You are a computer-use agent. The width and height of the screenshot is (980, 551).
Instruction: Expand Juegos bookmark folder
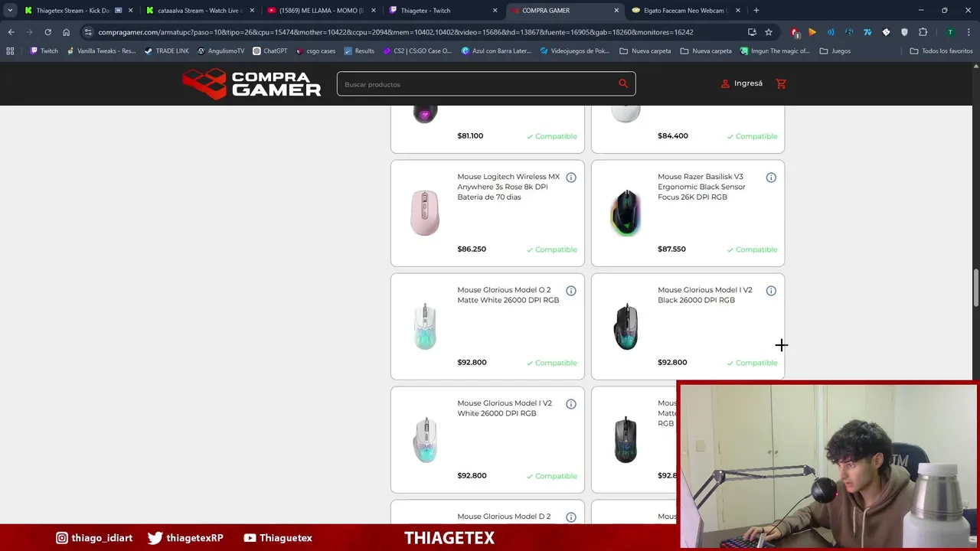coord(835,51)
